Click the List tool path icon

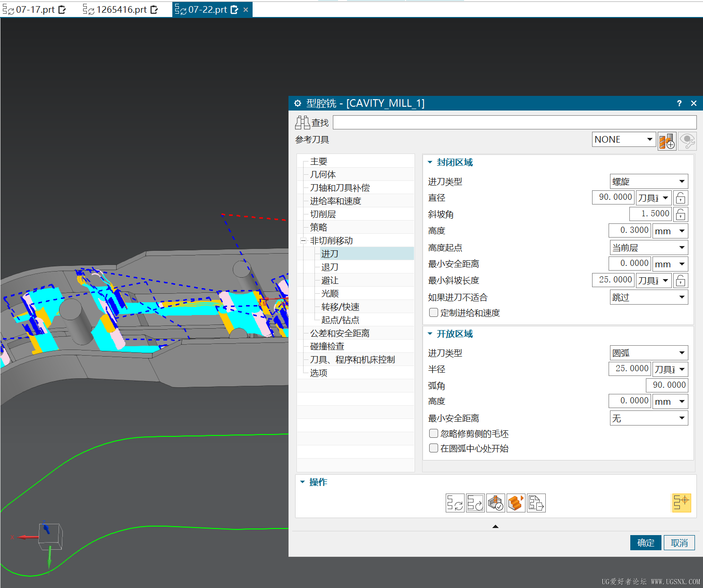pyautogui.click(x=536, y=503)
